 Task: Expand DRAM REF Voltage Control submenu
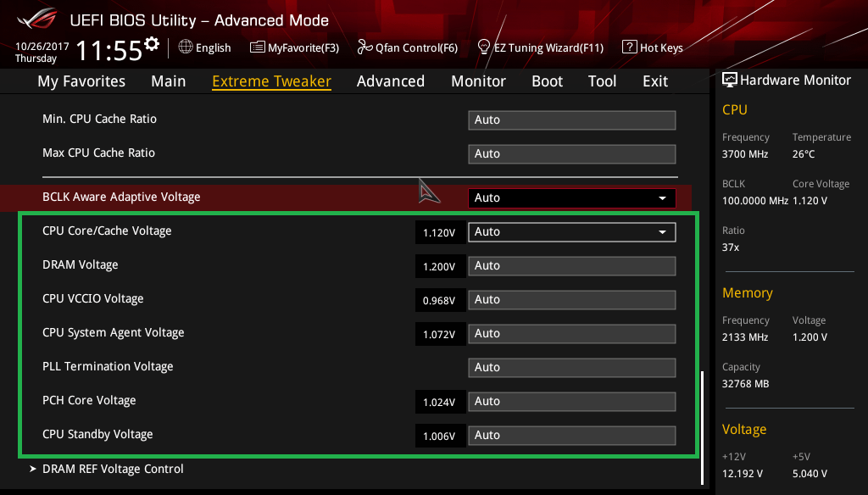click(113, 469)
